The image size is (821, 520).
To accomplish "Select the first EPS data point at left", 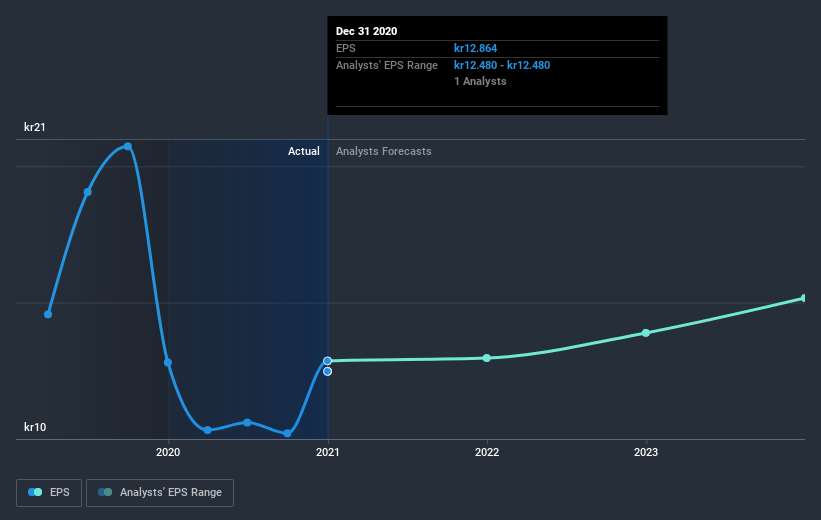I will point(48,314).
